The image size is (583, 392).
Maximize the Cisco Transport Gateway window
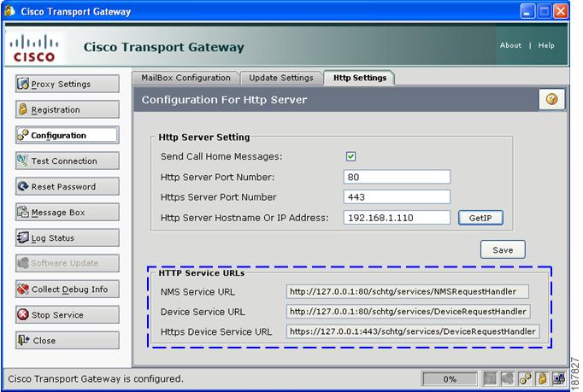coord(544,11)
